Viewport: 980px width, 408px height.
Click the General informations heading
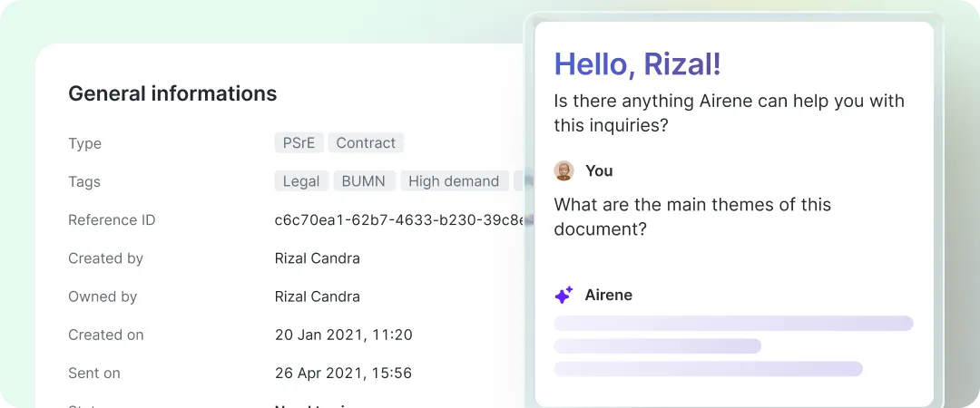(x=172, y=93)
